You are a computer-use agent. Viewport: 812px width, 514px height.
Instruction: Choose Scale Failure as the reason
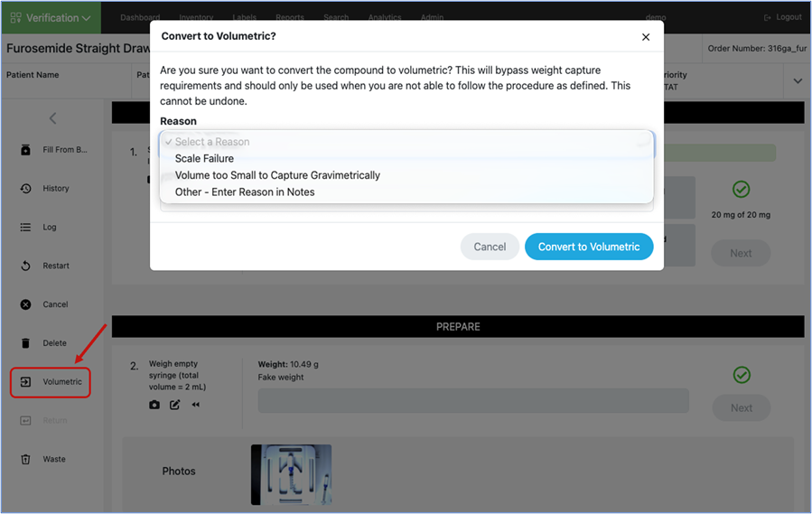(x=204, y=159)
